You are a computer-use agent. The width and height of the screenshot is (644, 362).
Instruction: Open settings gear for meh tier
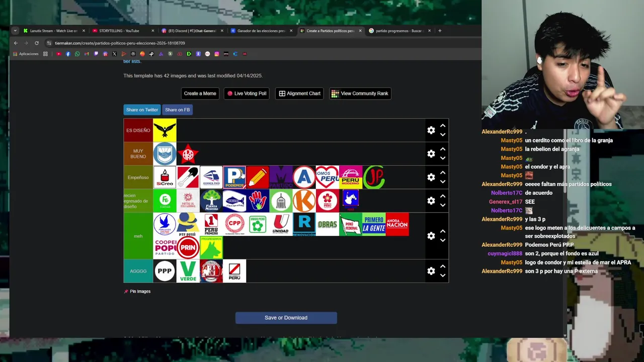[x=431, y=236]
